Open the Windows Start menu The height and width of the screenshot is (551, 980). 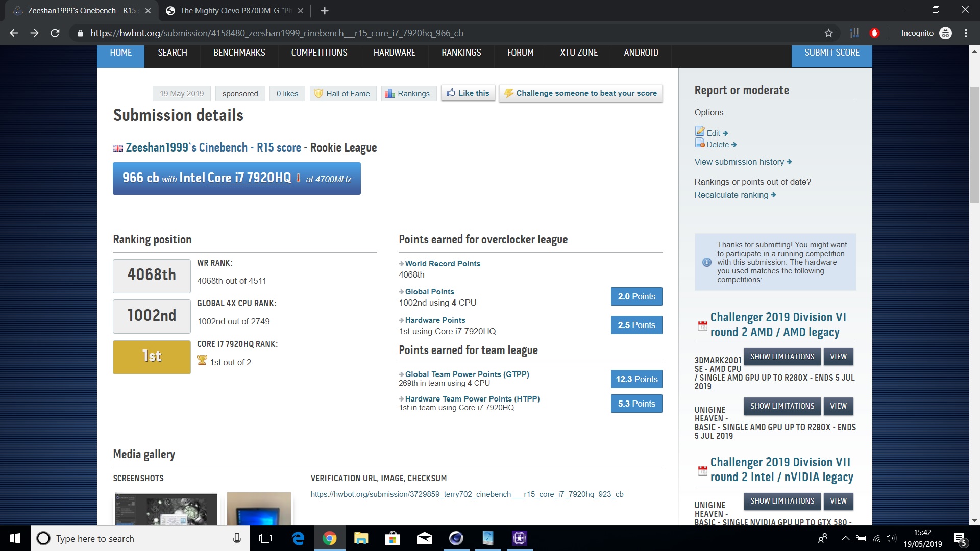[15, 538]
